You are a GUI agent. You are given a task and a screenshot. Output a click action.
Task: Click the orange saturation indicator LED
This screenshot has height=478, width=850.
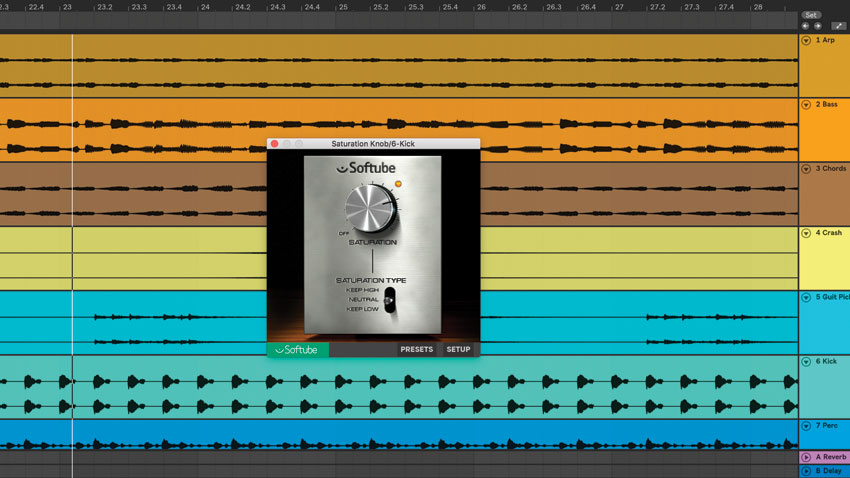(x=398, y=184)
